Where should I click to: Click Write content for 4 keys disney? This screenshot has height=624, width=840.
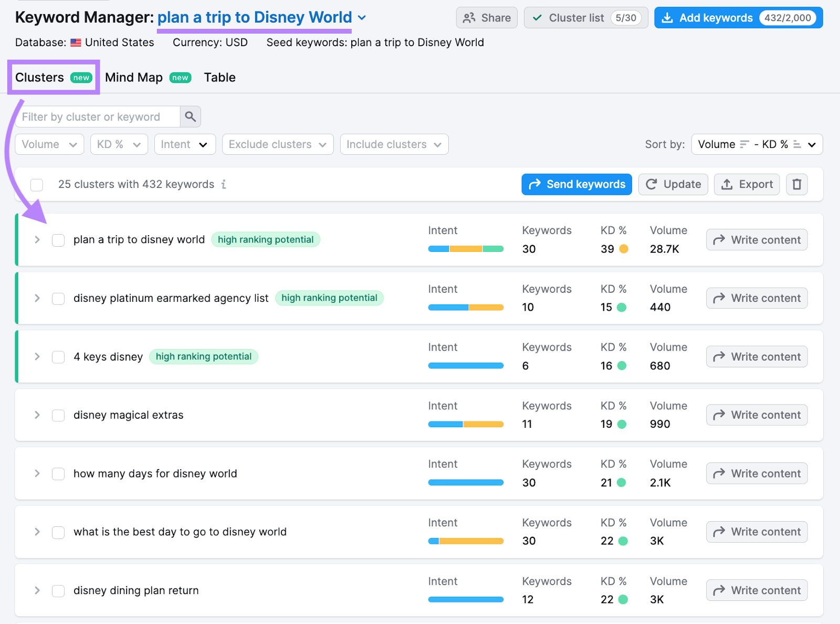click(x=757, y=357)
